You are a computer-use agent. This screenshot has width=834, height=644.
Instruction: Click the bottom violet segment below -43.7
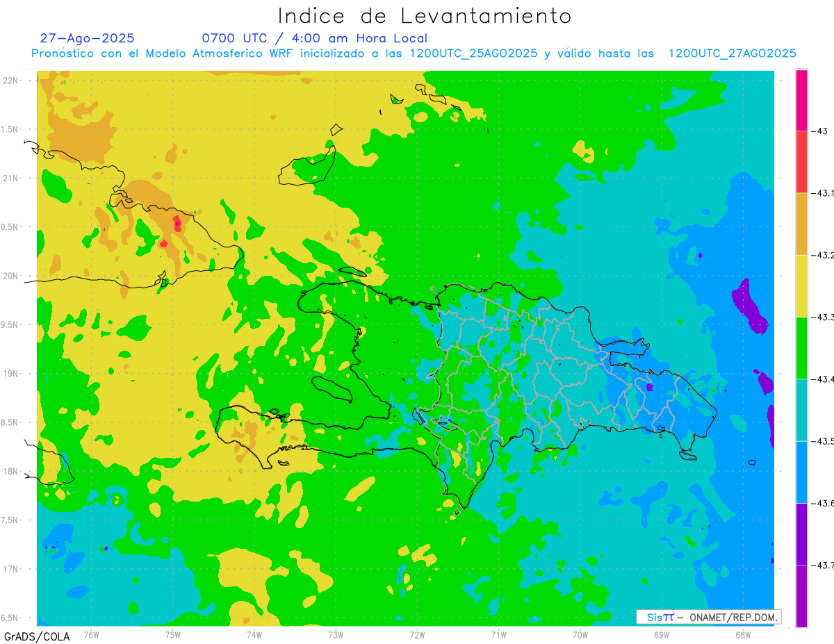(x=801, y=595)
